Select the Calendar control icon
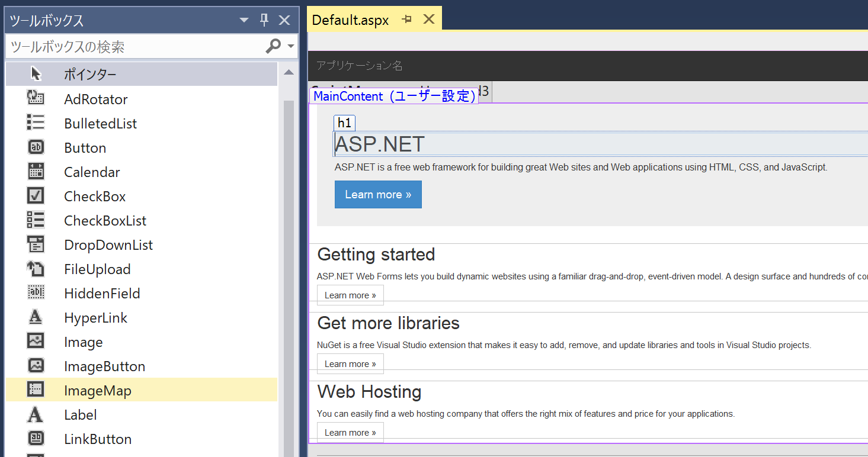This screenshot has width=868, height=457. click(92, 172)
